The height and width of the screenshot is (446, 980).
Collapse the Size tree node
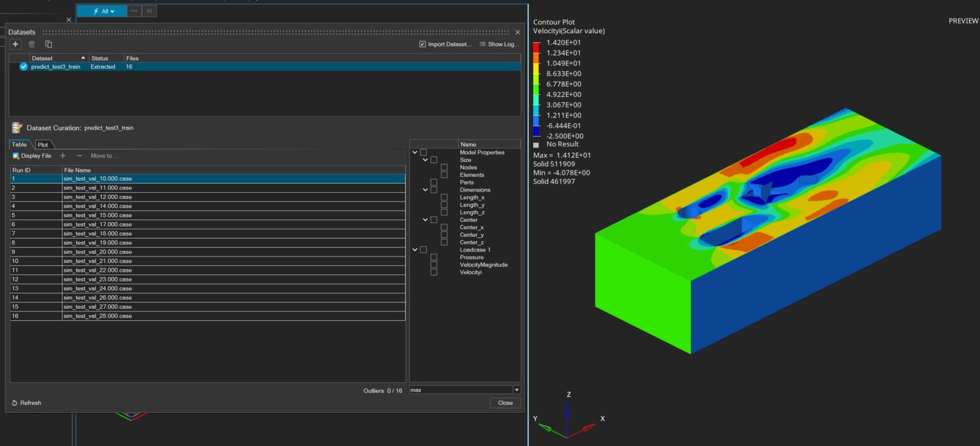(425, 160)
